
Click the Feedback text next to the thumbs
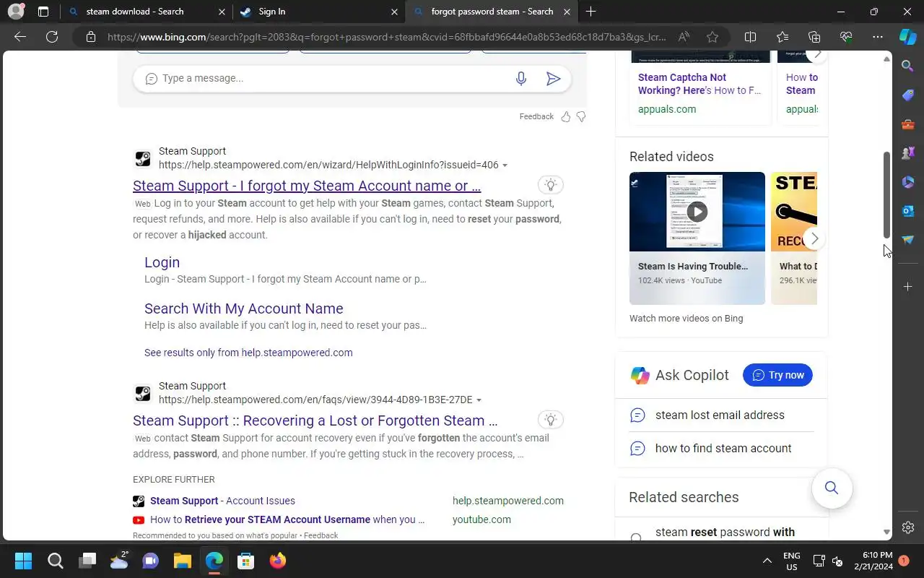tap(536, 116)
